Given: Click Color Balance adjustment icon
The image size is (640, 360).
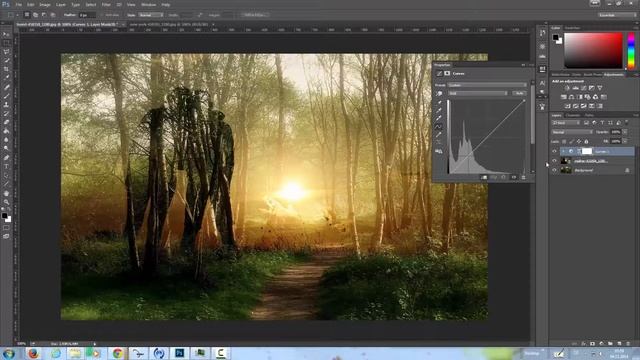Looking at the screenshot, I should (571, 97).
